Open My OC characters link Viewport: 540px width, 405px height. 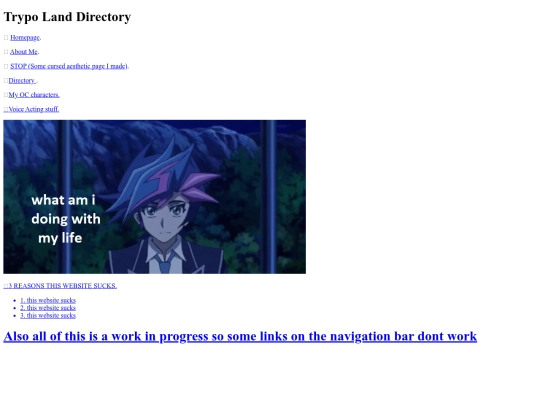click(x=34, y=95)
